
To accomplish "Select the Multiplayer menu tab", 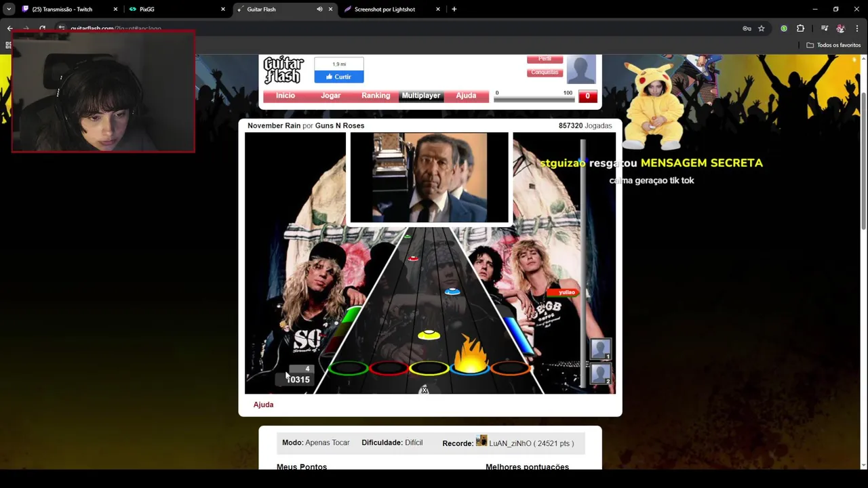I will [x=421, y=96].
